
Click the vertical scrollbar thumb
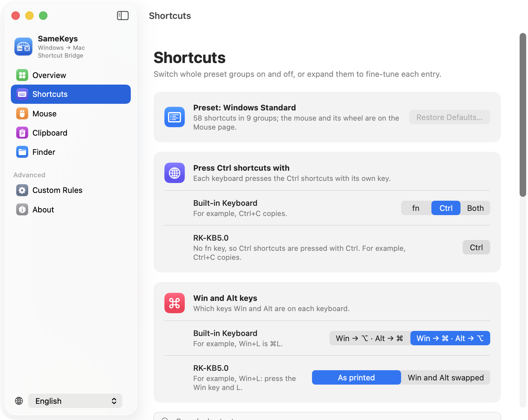523,115
